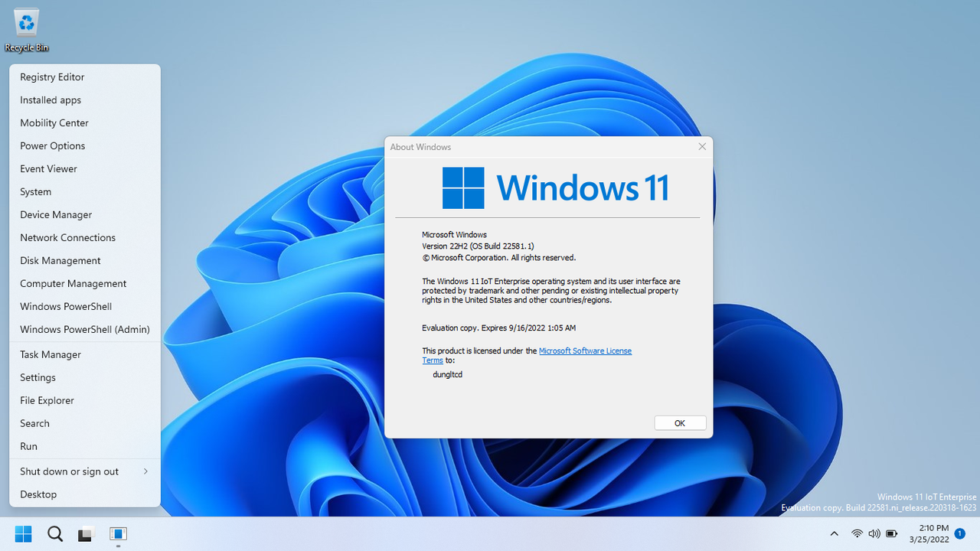The width and height of the screenshot is (980, 551).
Task: Click the licensee name 'dungltcd'
Action: [448, 375]
